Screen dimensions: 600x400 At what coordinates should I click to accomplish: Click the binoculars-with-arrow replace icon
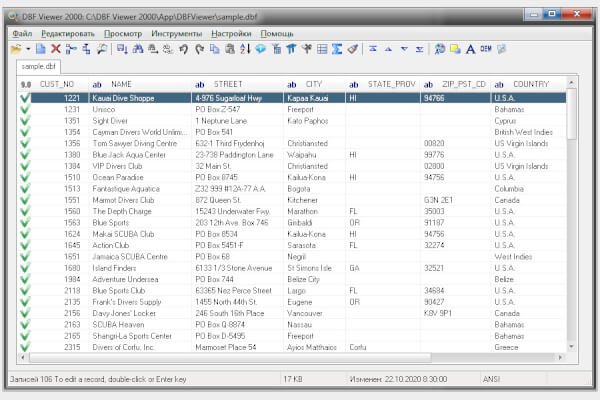tap(153, 49)
